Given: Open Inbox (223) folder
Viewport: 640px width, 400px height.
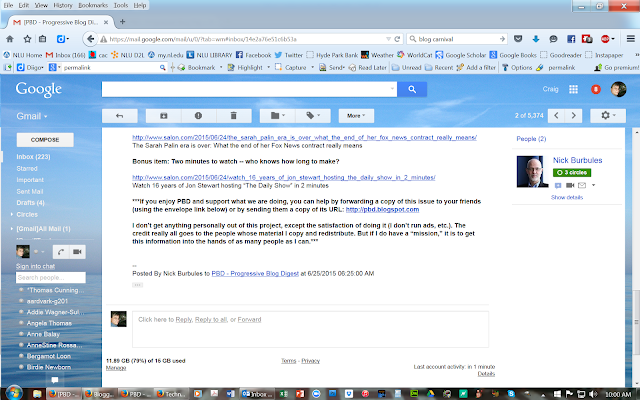Looking at the screenshot, I should click(33, 157).
